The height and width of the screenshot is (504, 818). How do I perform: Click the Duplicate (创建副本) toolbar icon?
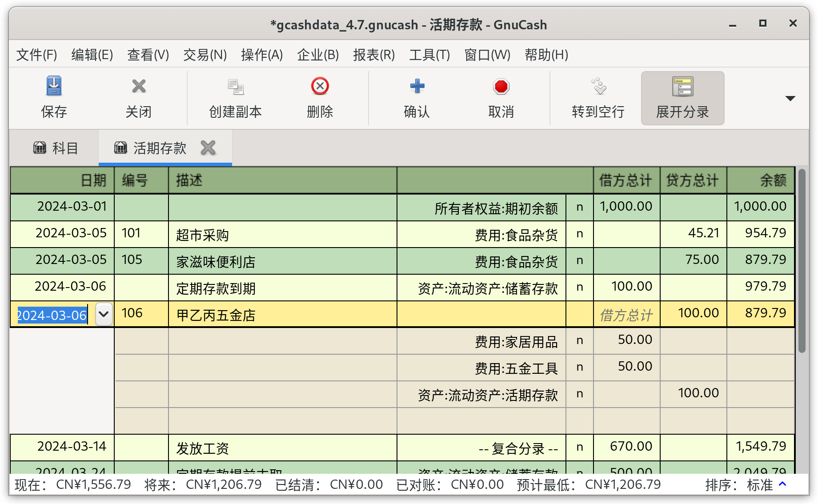click(236, 86)
